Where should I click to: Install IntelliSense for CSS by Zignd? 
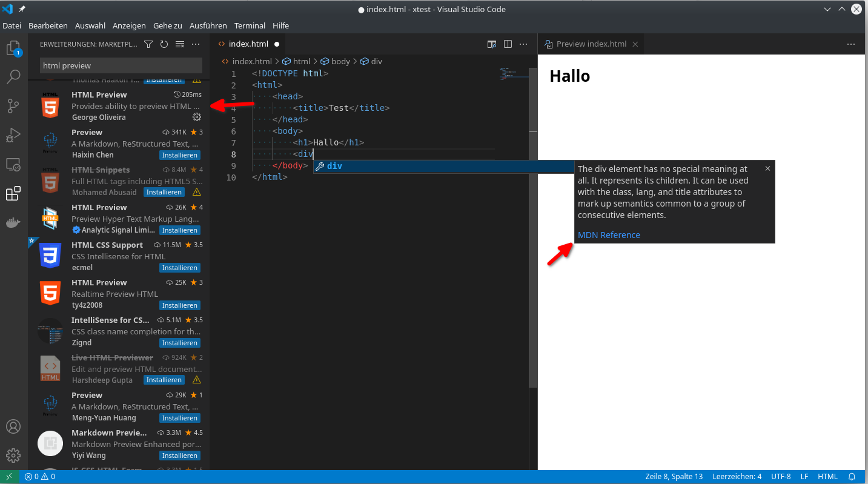180,343
